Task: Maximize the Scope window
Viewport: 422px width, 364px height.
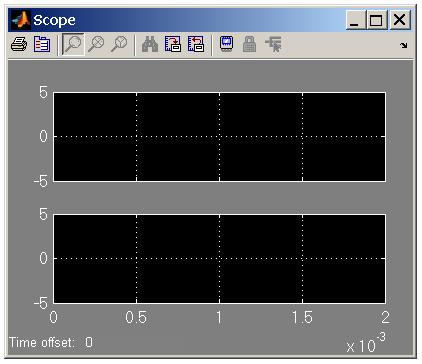Action: (376, 20)
